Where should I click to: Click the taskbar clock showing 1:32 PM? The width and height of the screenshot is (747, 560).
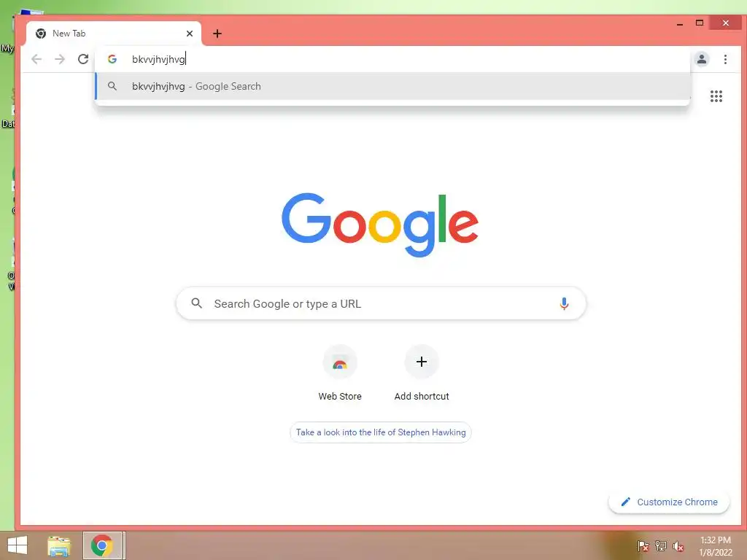pos(716,546)
